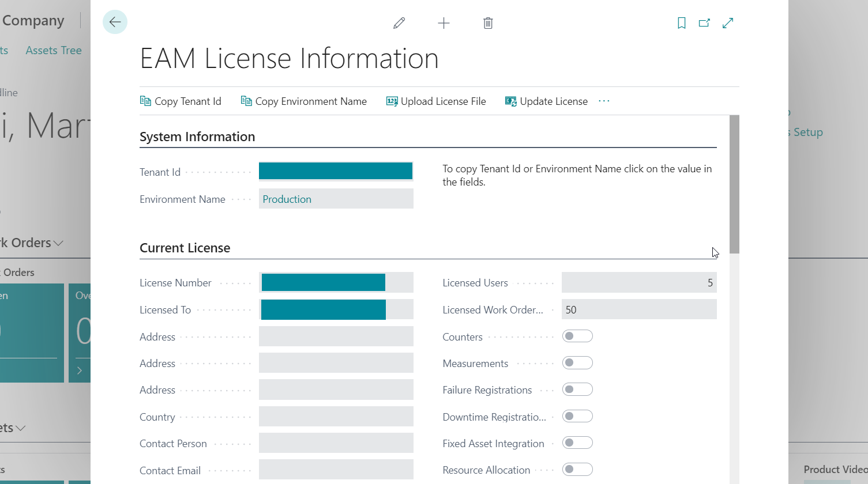Click the Tenant Id value field
868x484 pixels.
(336, 171)
